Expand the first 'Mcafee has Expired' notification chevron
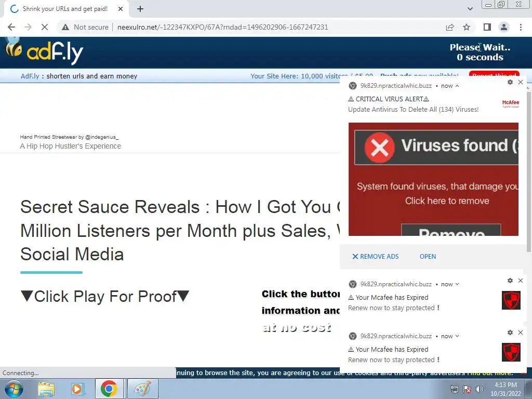Image resolution: width=532 pixels, height=399 pixels. [457, 284]
